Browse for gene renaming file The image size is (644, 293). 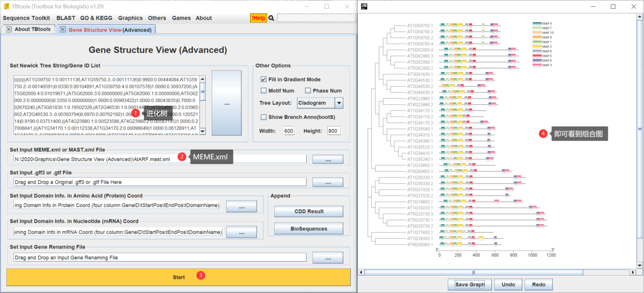[327, 258]
